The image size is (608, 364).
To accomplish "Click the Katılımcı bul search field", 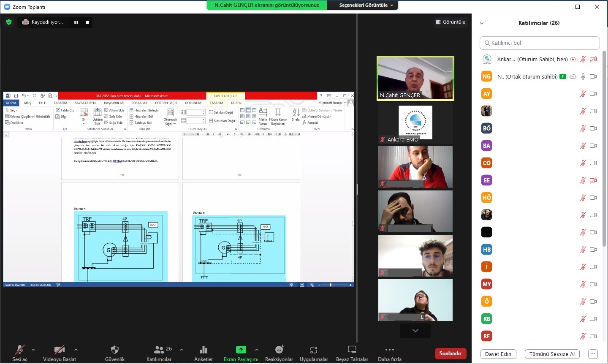I will pos(540,43).
